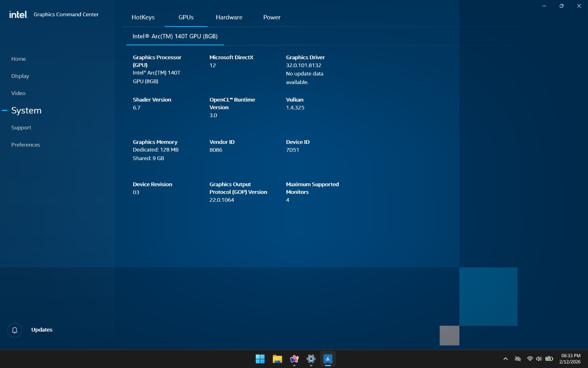Viewport: 588px width, 368px height.
Task: Click the Vendor ID value 8086
Action: (216, 150)
